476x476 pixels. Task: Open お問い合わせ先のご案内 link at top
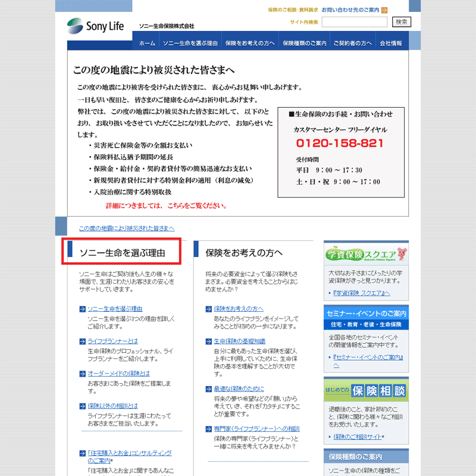[x=350, y=10]
